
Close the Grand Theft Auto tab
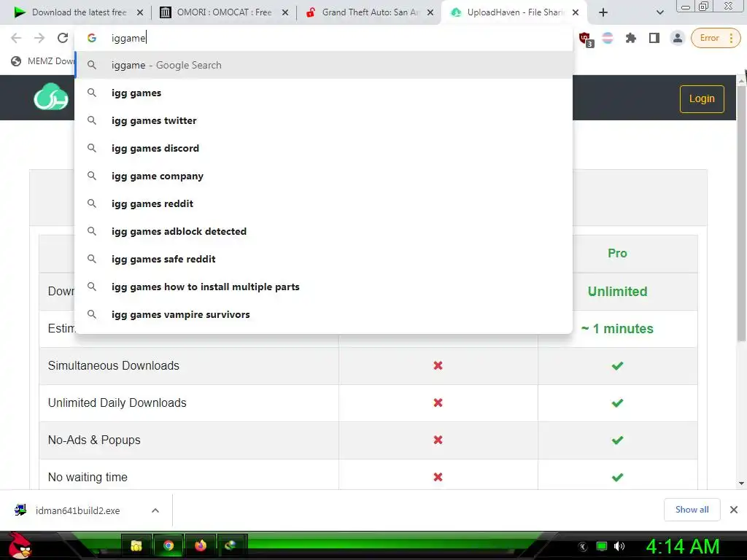pyautogui.click(x=430, y=12)
